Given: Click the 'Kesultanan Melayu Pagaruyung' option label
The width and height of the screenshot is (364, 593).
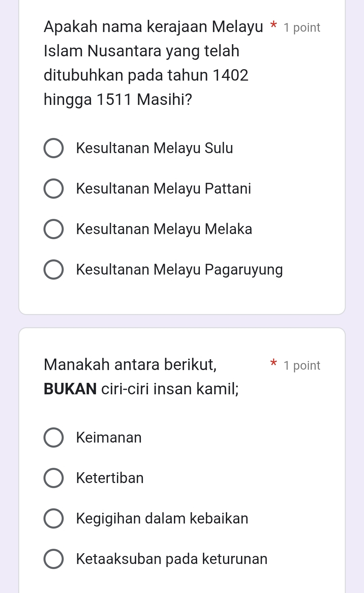Looking at the screenshot, I should 179,270.
